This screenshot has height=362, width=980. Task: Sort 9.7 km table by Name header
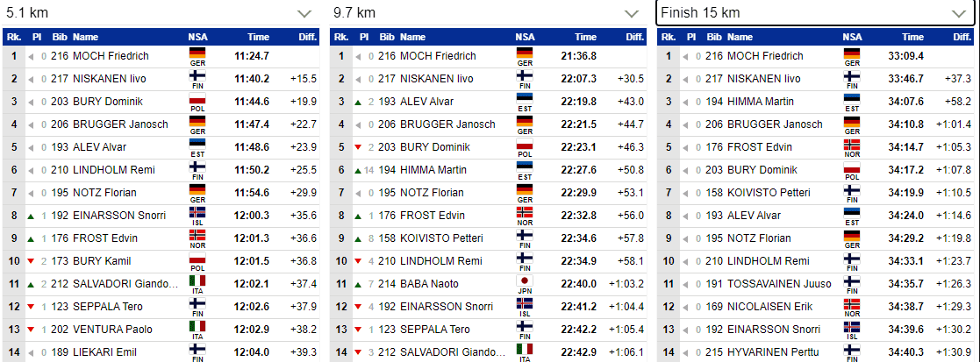coord(412,37)
